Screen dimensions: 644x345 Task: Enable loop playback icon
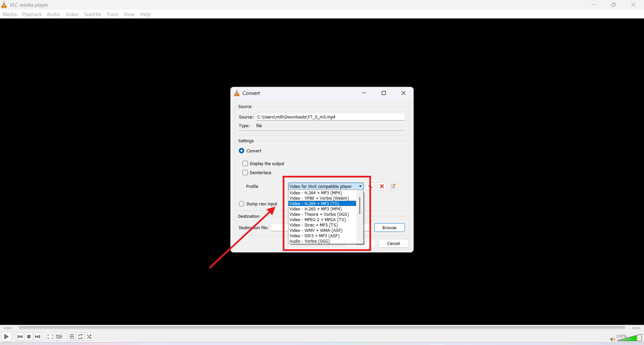80,337
